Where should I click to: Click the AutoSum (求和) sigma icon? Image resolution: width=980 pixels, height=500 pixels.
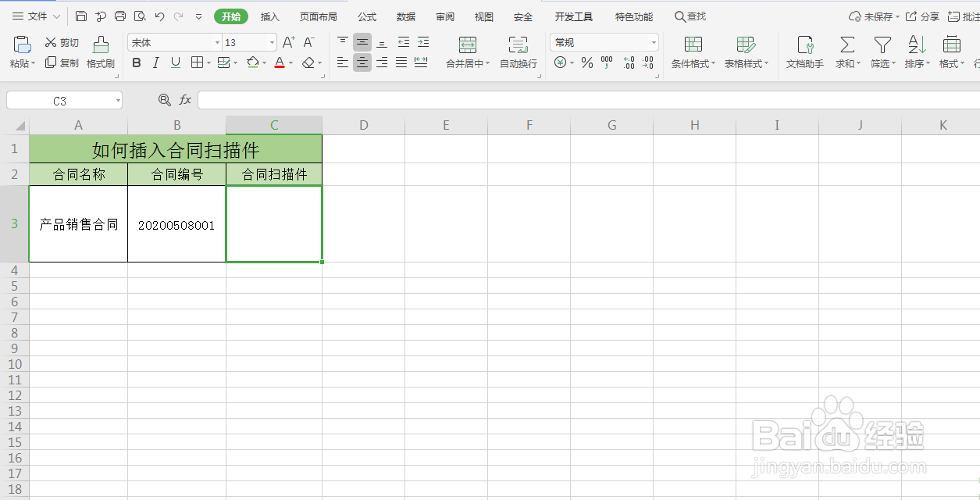coord(847,45)
